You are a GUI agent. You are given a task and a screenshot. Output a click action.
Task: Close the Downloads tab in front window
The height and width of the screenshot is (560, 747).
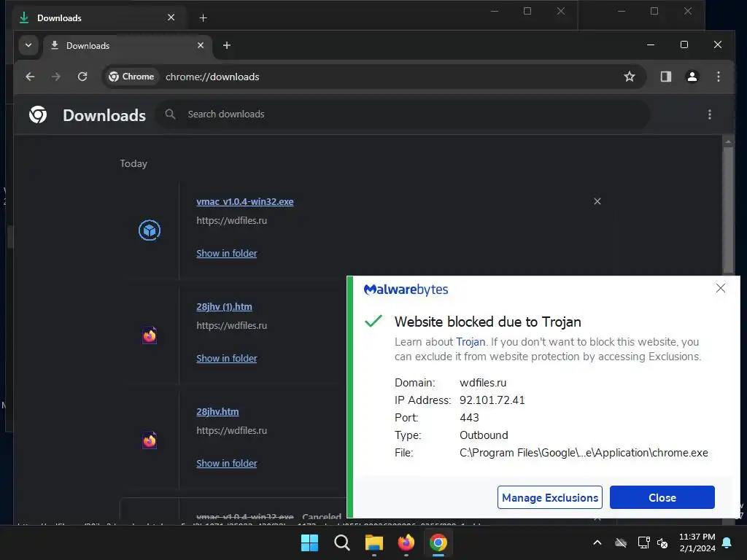point(201,45)
